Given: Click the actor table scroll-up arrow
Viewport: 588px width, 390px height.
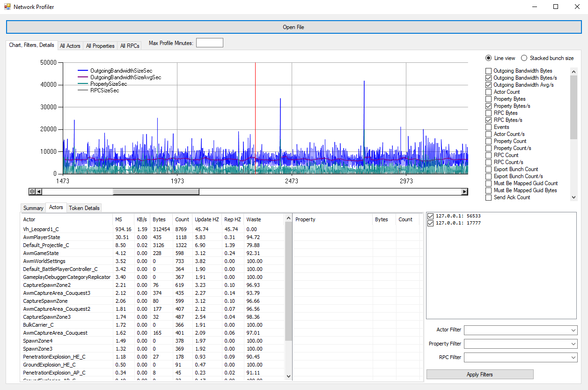Looking at the screenshot, I should [x=288, y=218].
